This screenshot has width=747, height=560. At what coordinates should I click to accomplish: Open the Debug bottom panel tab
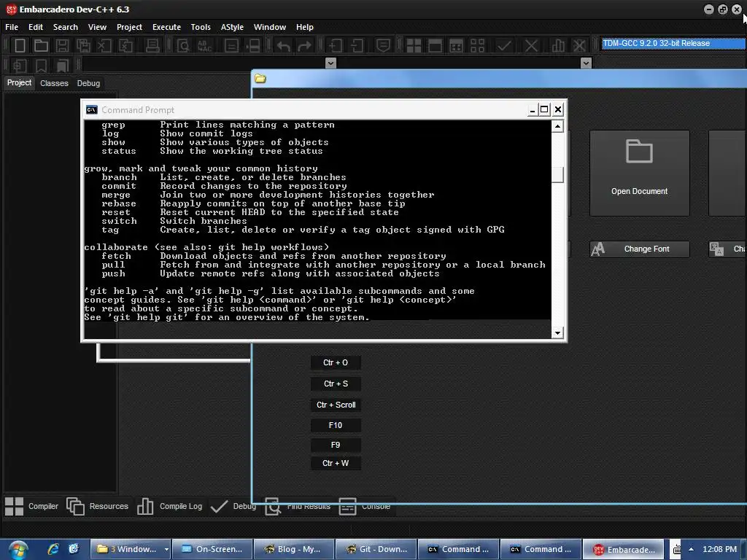233,506
